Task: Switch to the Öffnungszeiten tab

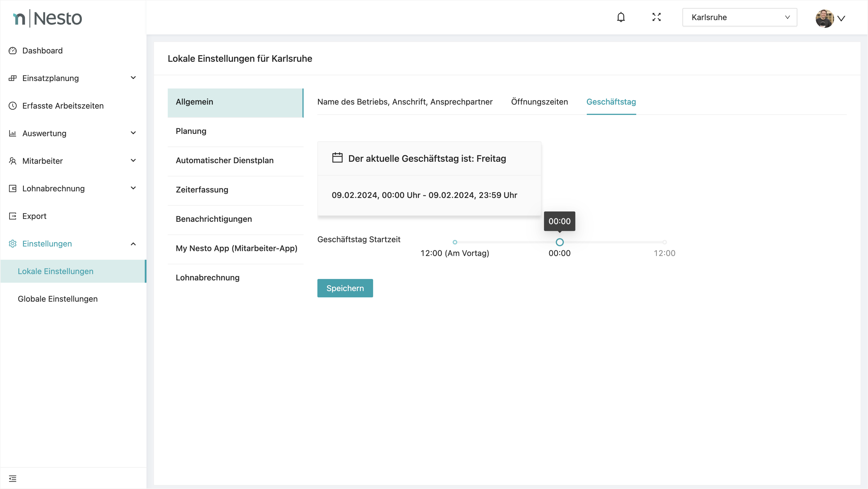Action: pyautogui.click(x=539, y=102)
